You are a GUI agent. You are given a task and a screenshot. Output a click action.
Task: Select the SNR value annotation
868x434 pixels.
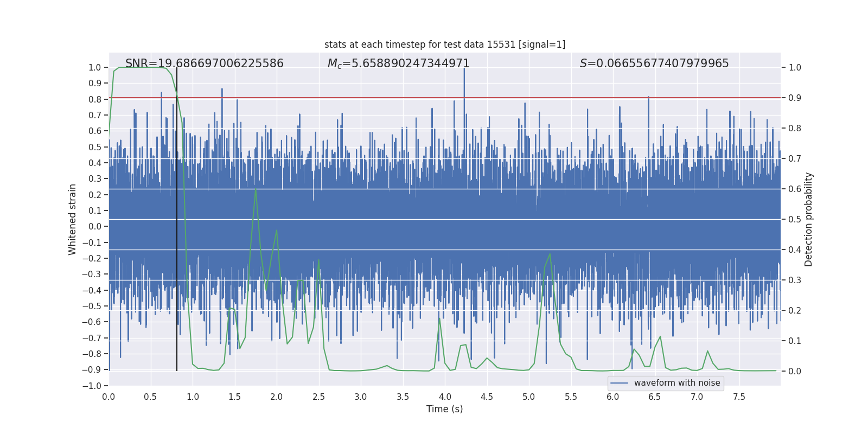click(204, 63)
